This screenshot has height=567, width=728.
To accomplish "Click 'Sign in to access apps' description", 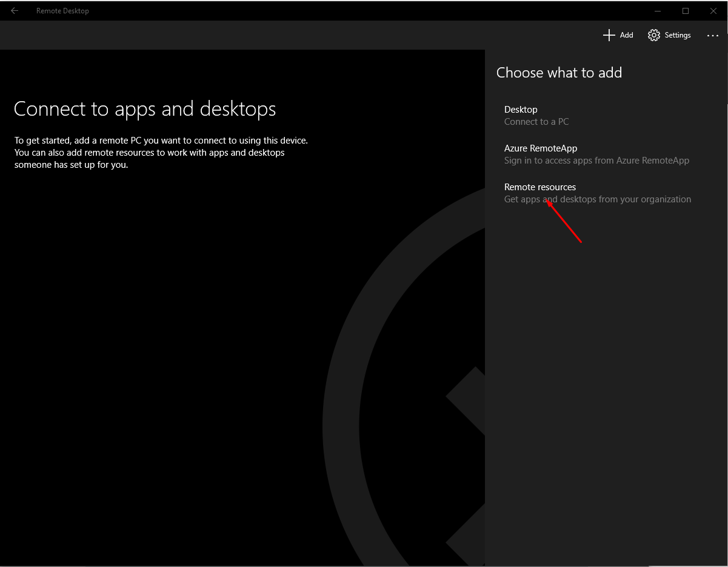I will pos(596,161).
